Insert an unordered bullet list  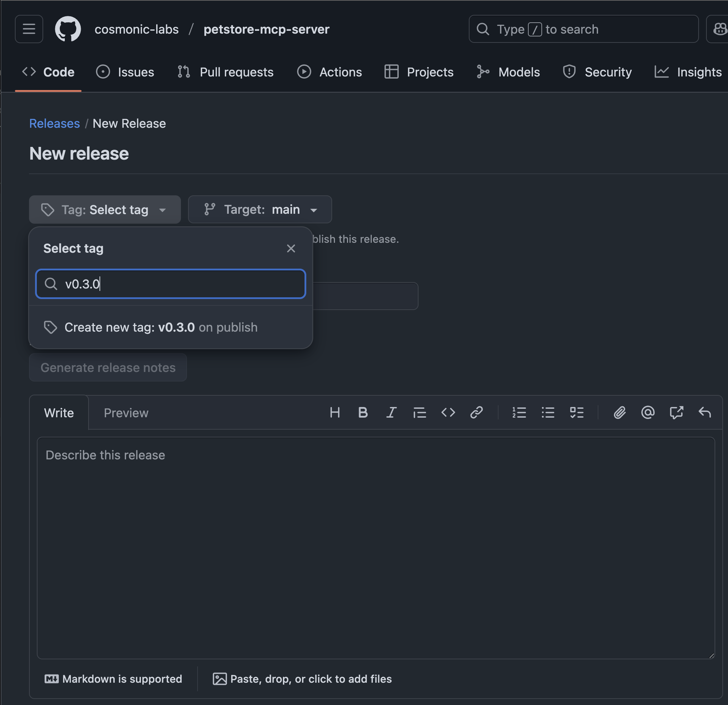click(548, 412)
